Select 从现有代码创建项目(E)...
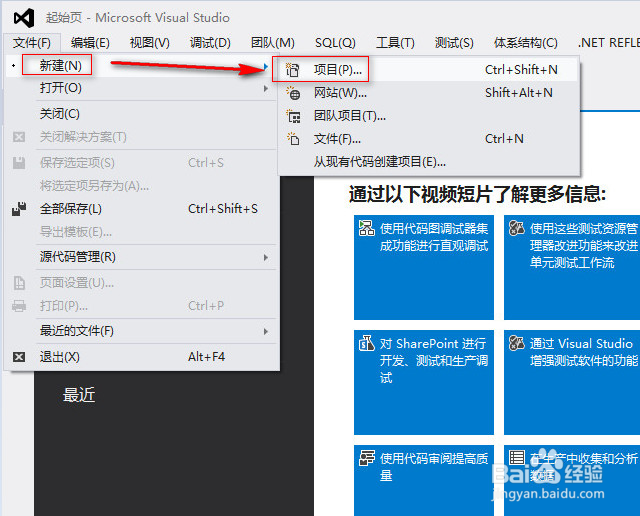 tap(429, 162)
